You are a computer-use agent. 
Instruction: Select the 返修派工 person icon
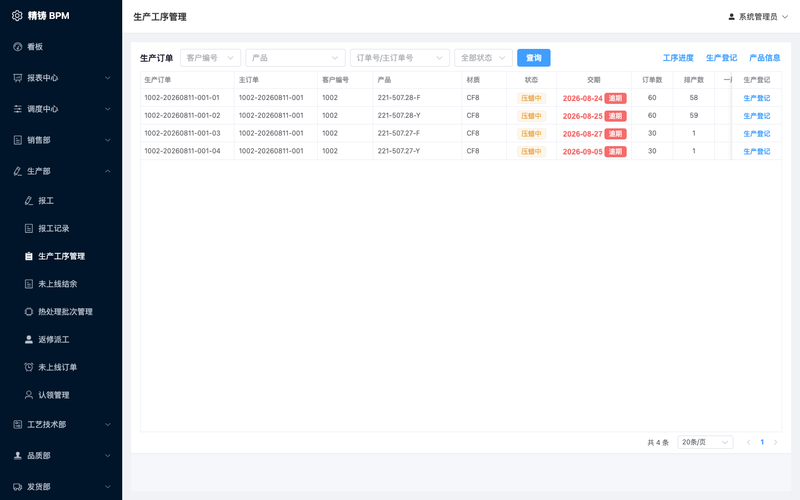coord(29,339)
